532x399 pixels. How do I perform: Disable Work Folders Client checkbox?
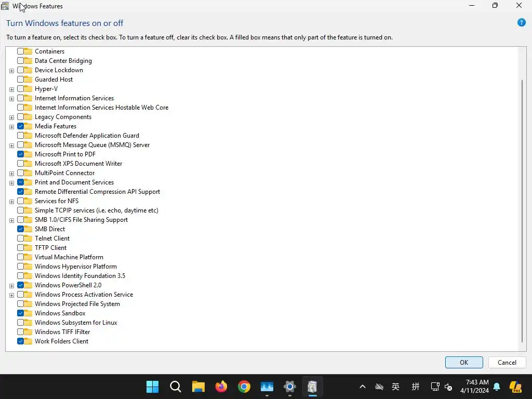pyautogui.click(x=20, y=341)
